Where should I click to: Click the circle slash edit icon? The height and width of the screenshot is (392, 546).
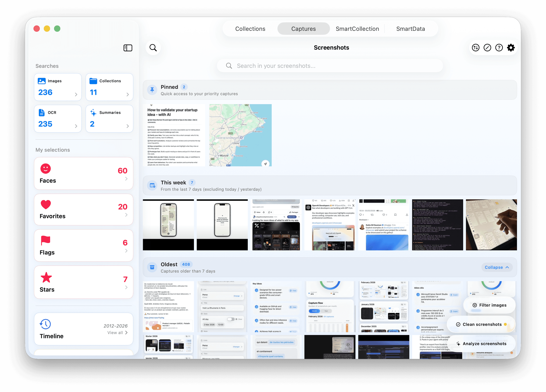487,48
